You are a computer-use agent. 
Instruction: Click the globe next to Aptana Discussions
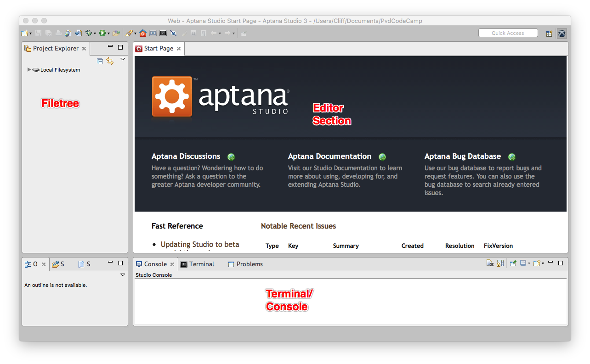click(x=231, y=157)
